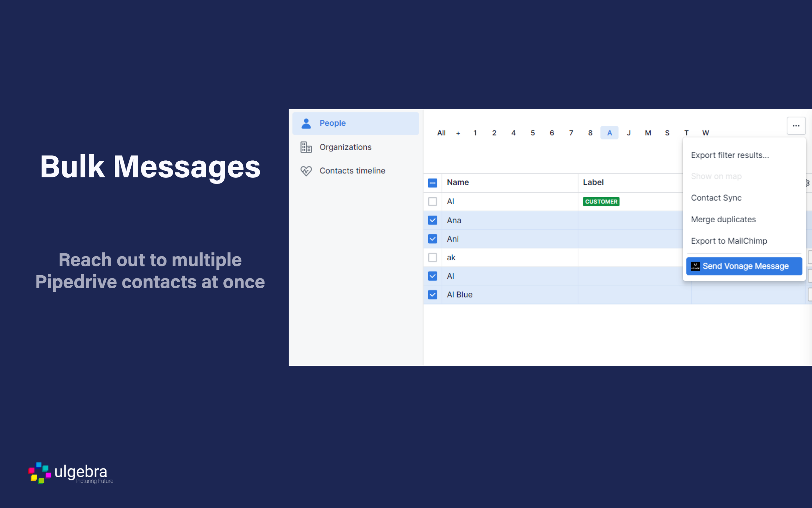
Task: Filter contacts starting with 7
Action: (571, 133)
